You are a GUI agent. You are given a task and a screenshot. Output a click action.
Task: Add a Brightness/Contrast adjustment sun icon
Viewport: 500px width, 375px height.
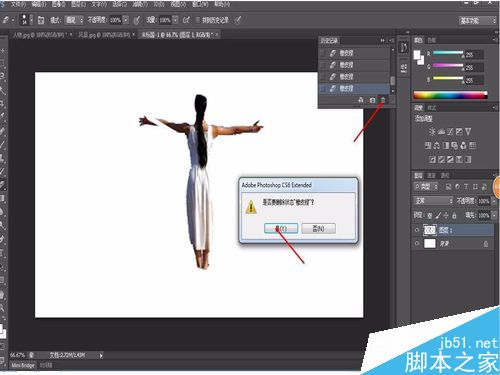coord(432,132)
